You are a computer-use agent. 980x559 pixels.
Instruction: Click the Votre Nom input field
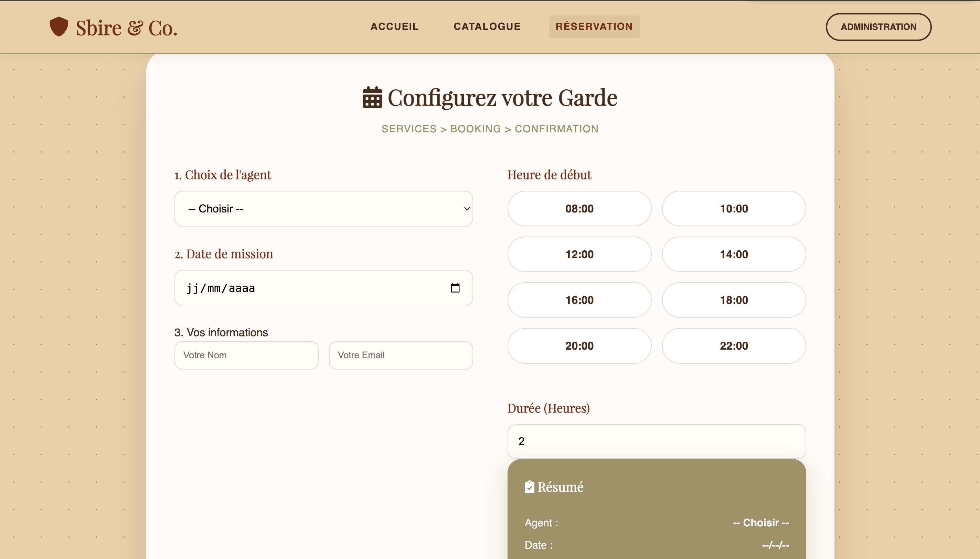pos(246,355)
